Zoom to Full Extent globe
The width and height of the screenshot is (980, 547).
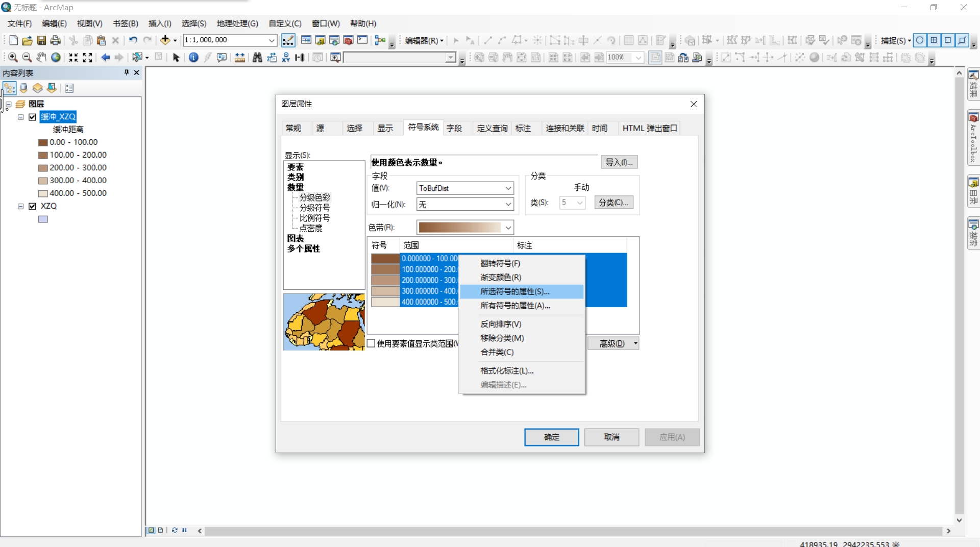[x=56, y=58]
